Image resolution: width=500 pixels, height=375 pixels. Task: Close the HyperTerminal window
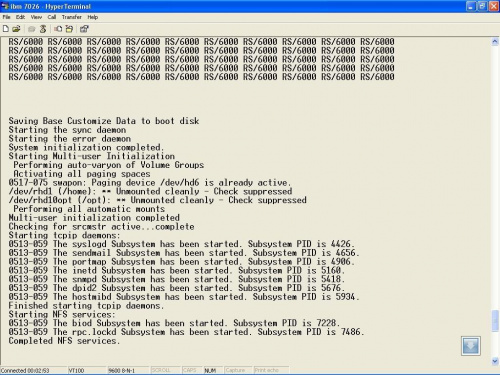pos(493,6)
